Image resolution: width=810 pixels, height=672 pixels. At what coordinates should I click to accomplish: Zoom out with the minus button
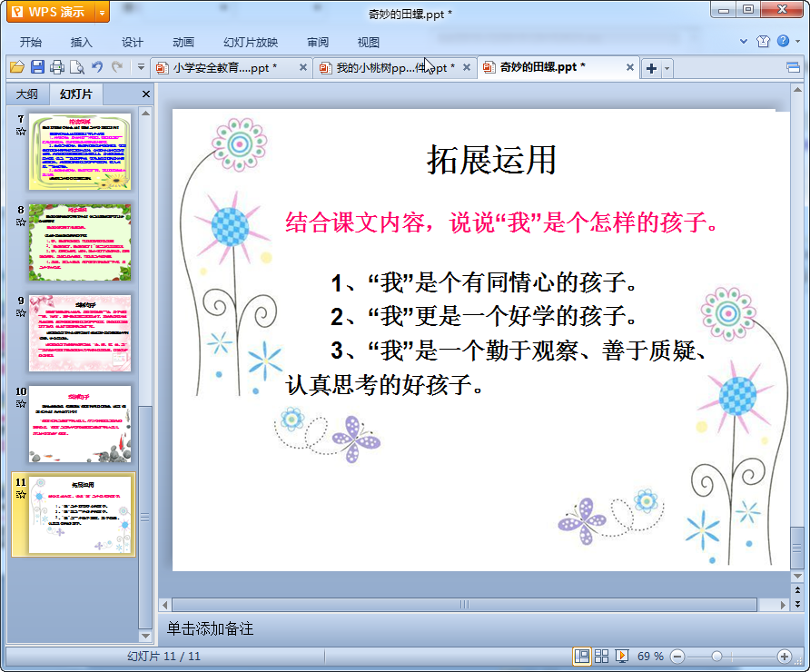coord(677,657)
